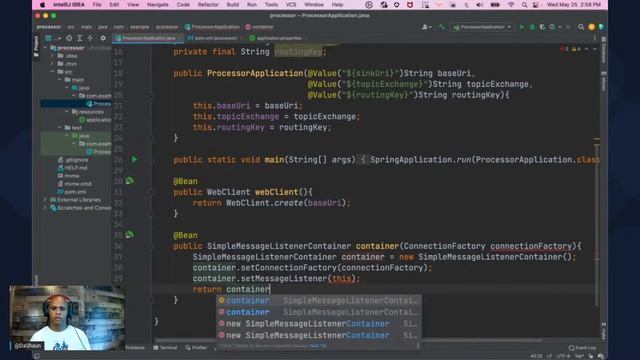Click the Apple menu icon
The image size is (640, 360).
(x=42, y=5)
